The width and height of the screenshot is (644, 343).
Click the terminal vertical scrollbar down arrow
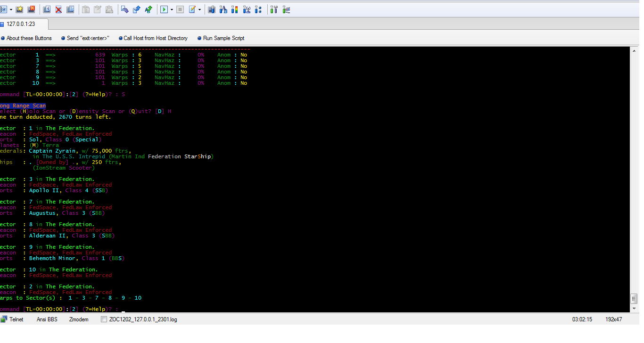634,308
